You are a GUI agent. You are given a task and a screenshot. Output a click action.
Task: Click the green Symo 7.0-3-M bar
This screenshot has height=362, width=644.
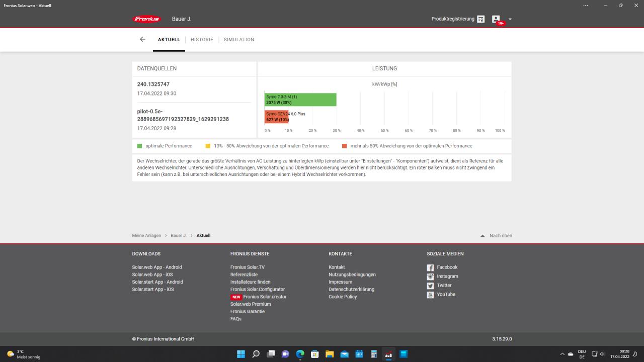[300, 100]
